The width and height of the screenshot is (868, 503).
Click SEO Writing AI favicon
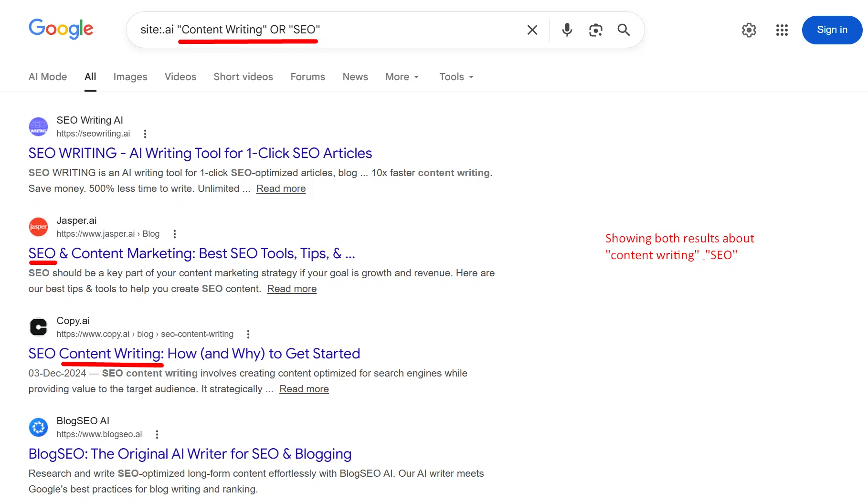[38, 126]
